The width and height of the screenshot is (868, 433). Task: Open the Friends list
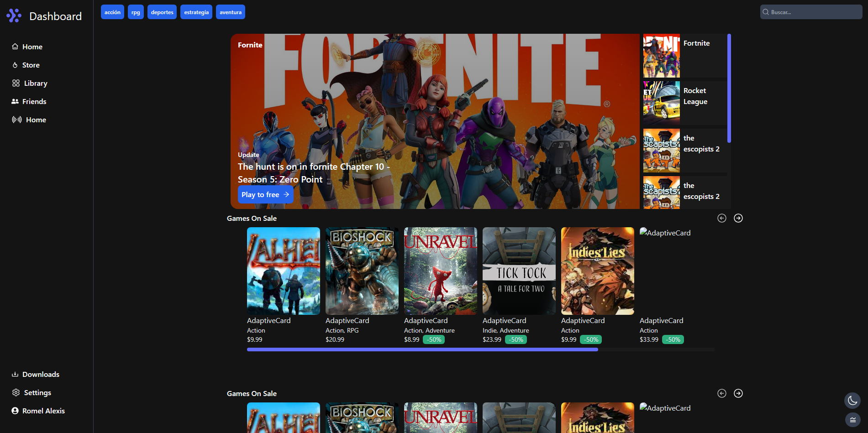[29, 101]
